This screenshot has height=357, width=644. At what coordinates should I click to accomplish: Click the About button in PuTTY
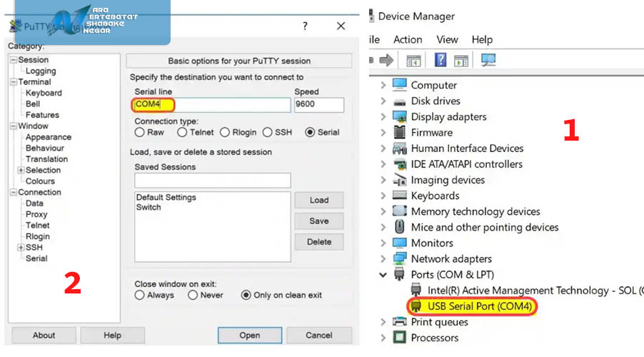44,336
